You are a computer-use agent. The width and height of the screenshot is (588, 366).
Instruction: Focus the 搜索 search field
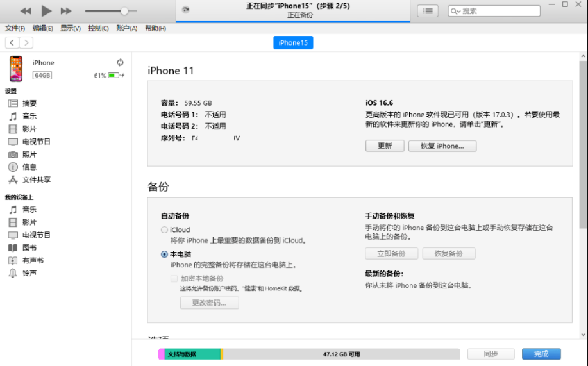494,12
